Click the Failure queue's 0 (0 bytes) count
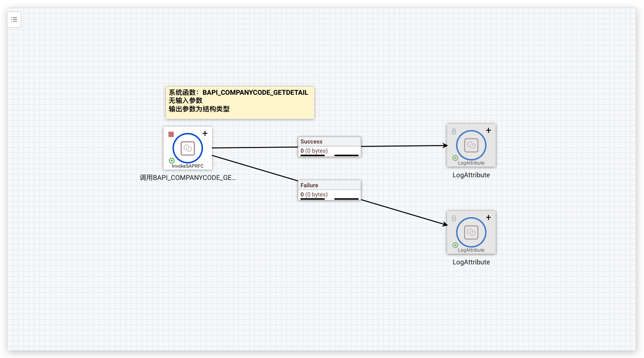644x358 pixels. (x=314, y=195)
